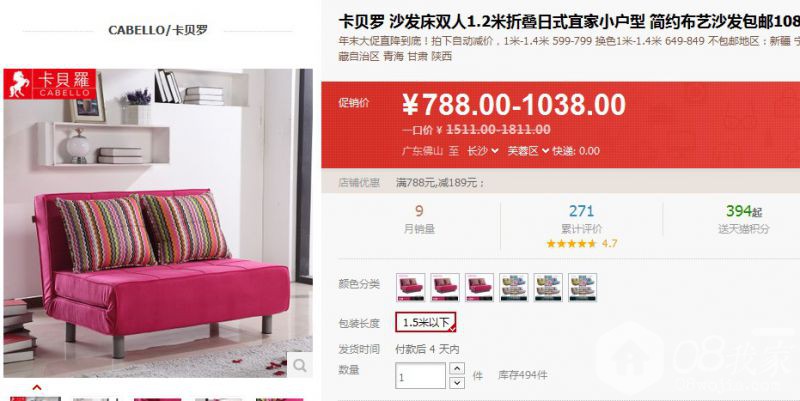Open the 长沙 city dropdown

[x=483, y=151]
